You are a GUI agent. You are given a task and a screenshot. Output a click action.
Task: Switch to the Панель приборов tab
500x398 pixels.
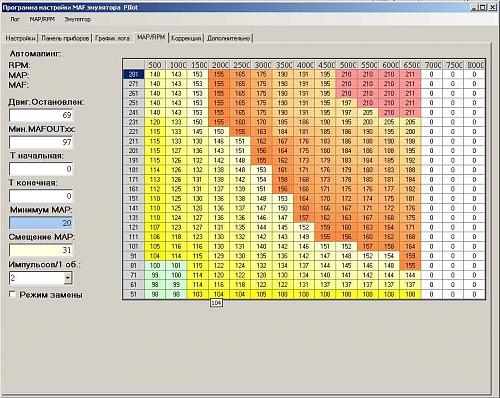(x=65, y=38)
